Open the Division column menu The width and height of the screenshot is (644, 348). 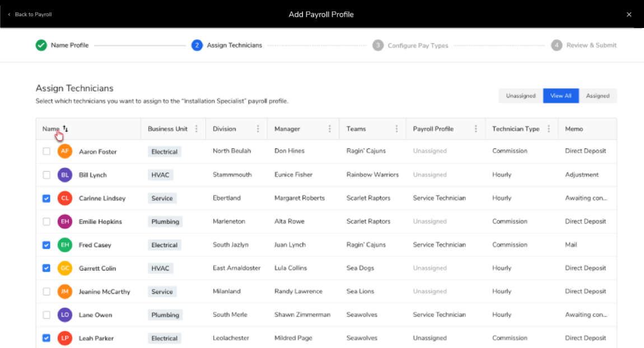258,128
